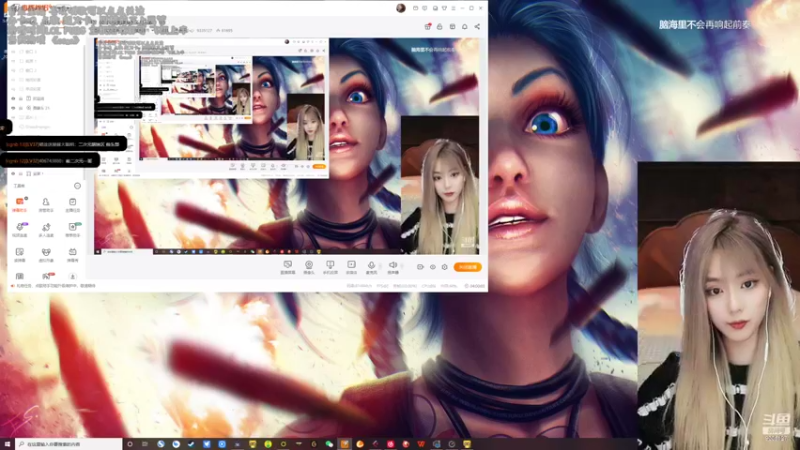
Task: Open the hamburger menu in title bar
Action: tap(453, 8)
